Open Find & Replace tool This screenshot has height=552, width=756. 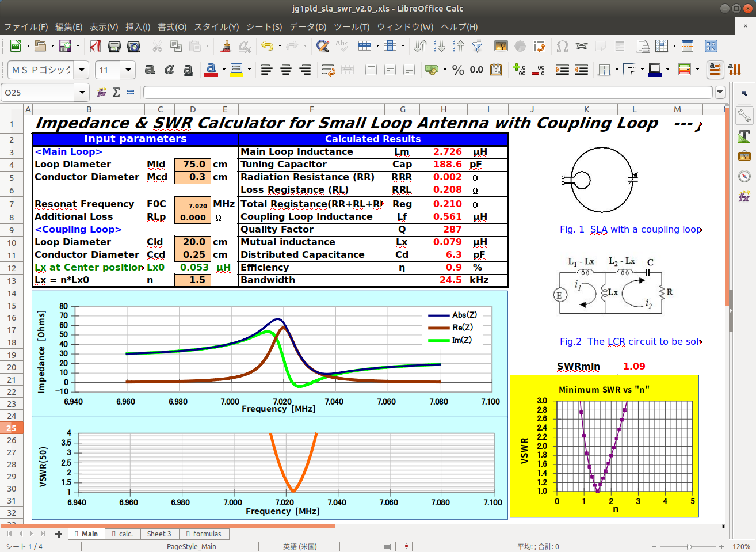tap(323, 46)
